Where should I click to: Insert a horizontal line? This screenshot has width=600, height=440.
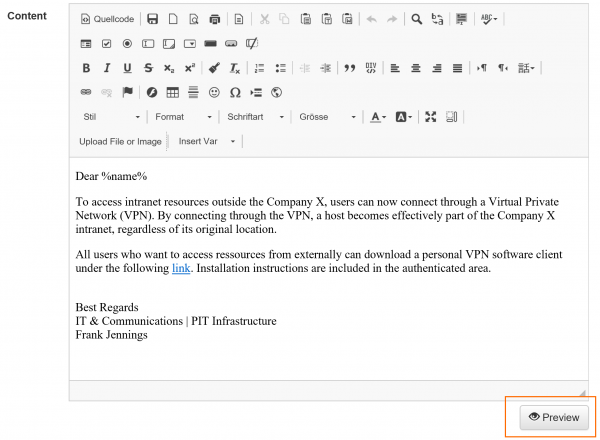coord(193,93)
